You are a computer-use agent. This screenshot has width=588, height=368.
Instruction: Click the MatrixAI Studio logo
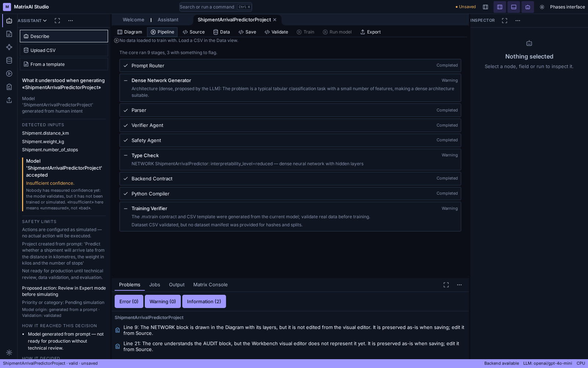tap(7, 7)
